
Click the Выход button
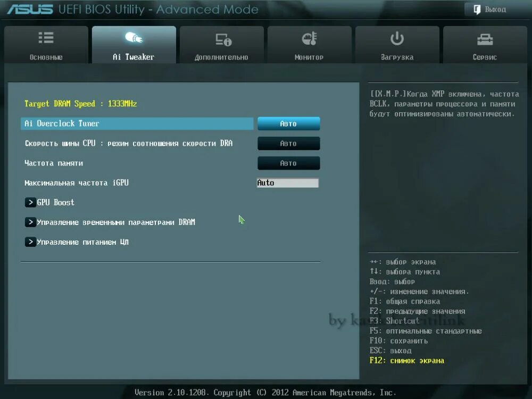coord(491,10)
